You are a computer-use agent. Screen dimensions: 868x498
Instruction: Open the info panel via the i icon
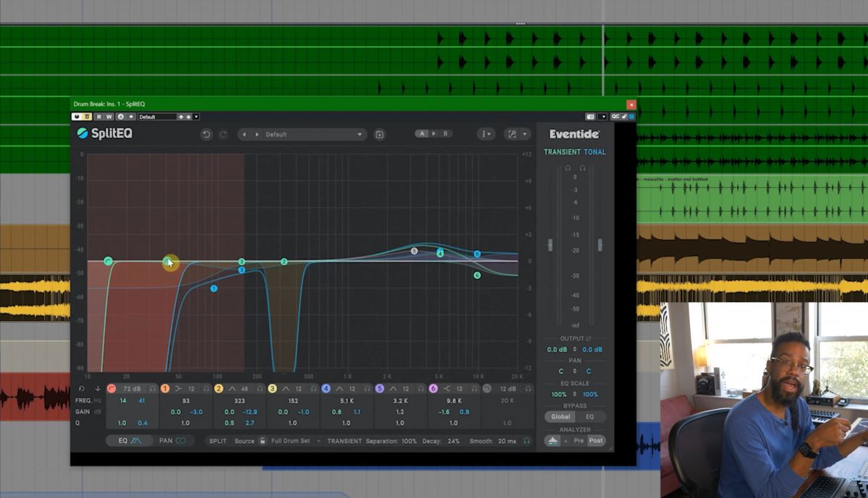[485, 134]
